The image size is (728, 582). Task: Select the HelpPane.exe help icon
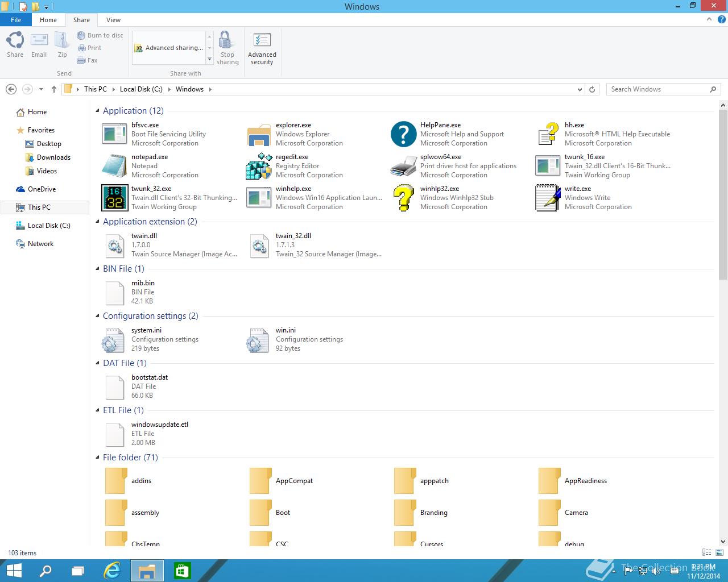(403, 134)
